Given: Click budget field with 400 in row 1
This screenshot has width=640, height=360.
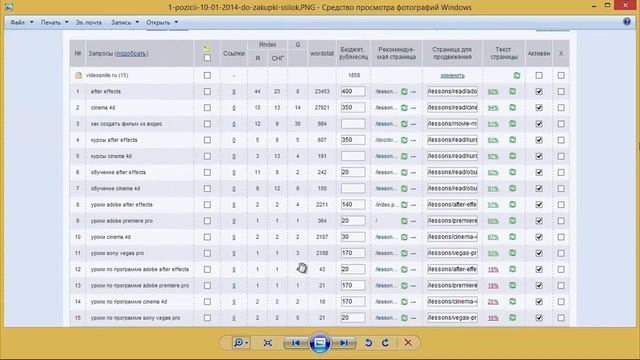Looking at the screenshot, I should pyautogui.click(x=353, y=91).
